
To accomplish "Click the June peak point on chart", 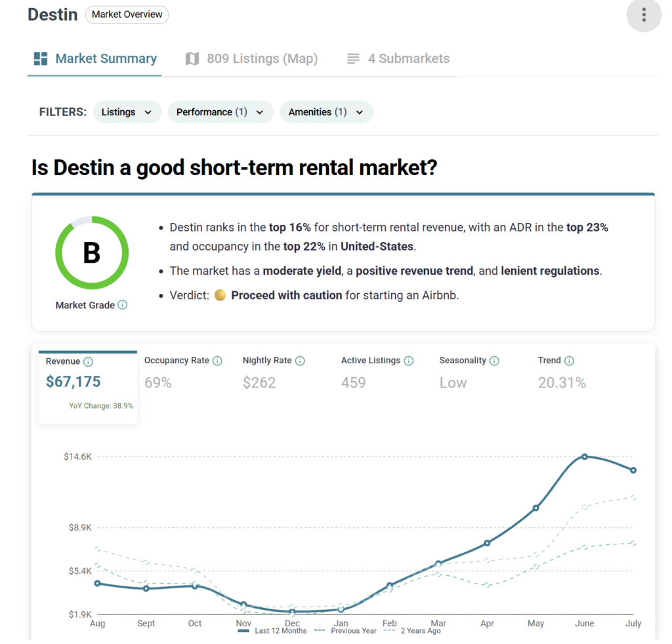I will pyautogui.click(x=584, y=456).
